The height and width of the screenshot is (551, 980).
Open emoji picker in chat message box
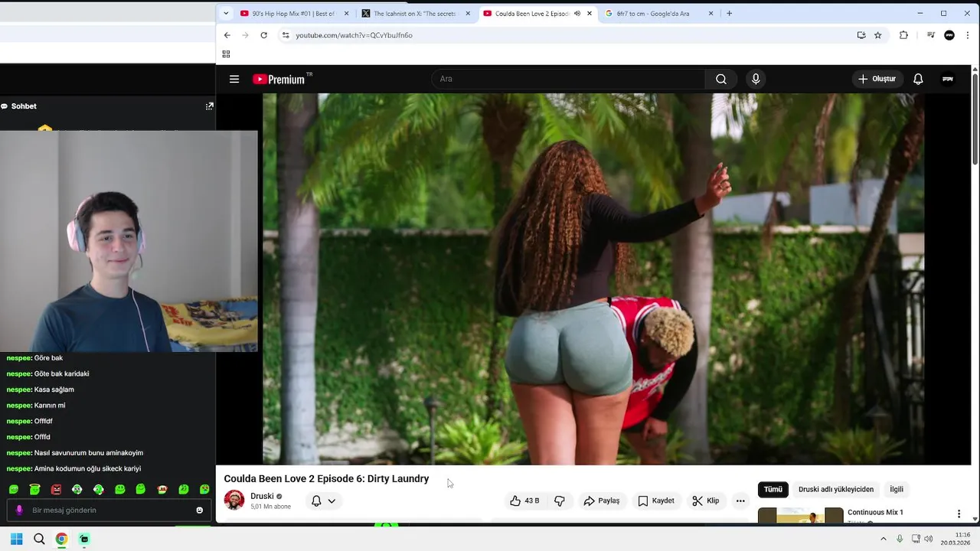[x=200, y=510]
